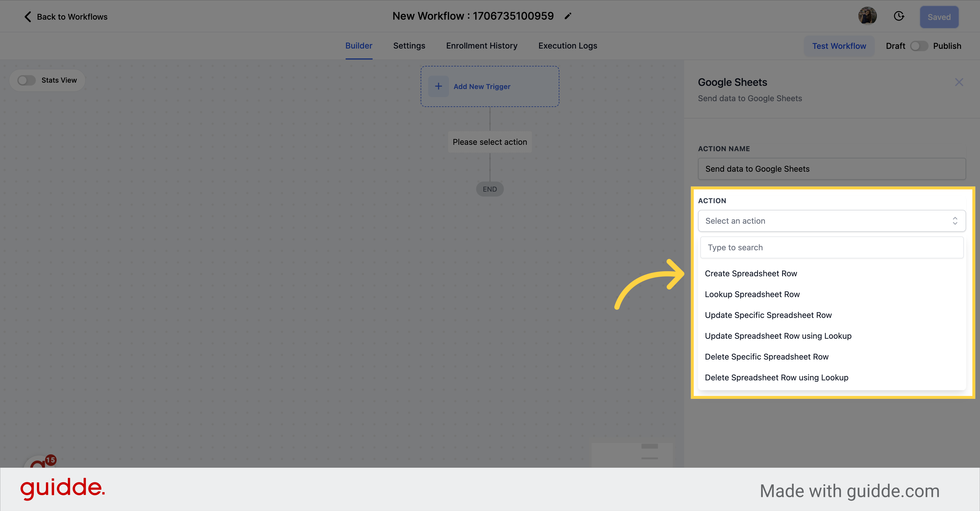Viewport: 980px width, 511px height.
Task: Open the Settings tab
Action: point(409,46)
